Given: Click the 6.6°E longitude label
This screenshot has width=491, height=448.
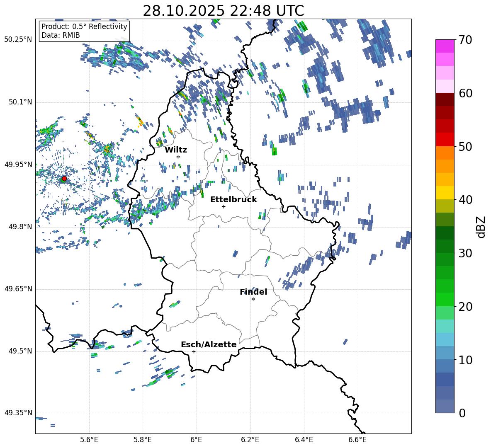Looking at the screenshot, I should point(357,440).
